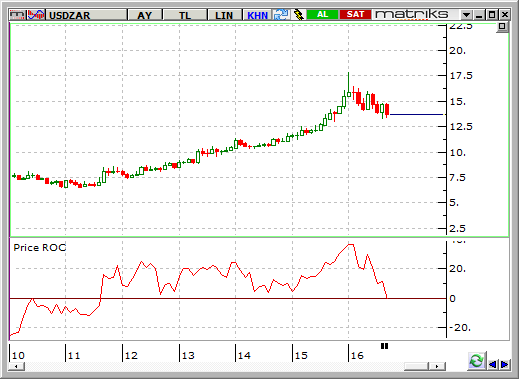Switch currency with the TL button
Image resolution: width=519 pixels, height=379 pixels.
click(185, 15)
